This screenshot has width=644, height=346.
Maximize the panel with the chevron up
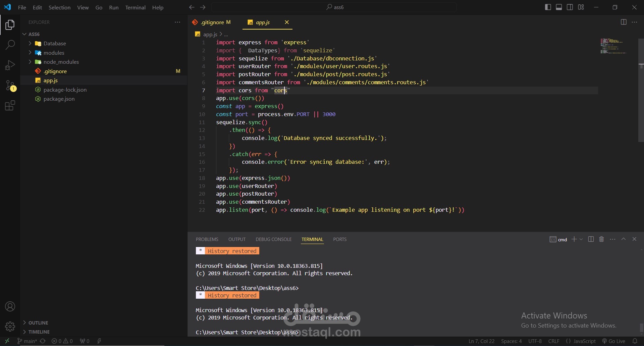pyautogui.click(x=624, y=239)
